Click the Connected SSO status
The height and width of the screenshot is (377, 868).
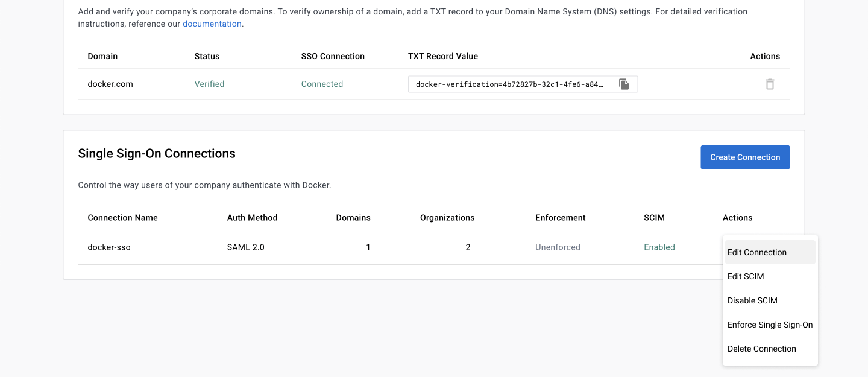pyautogui.click(x=322, y=84)
